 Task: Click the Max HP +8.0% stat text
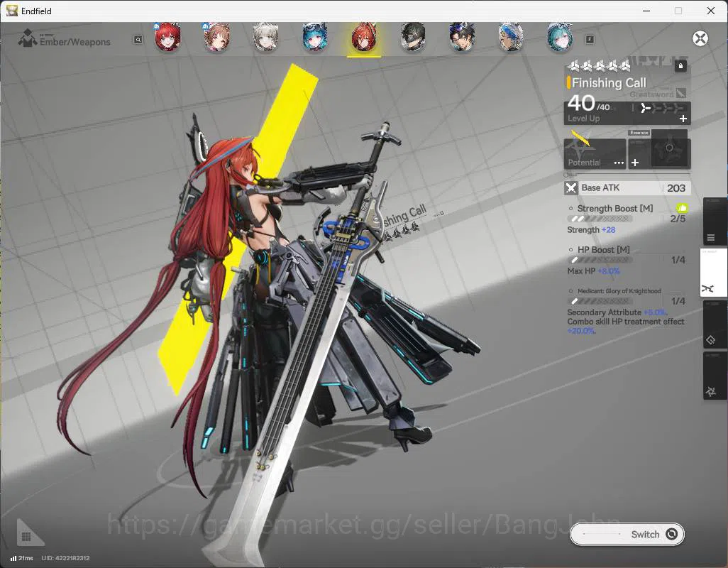click(593, 271)
